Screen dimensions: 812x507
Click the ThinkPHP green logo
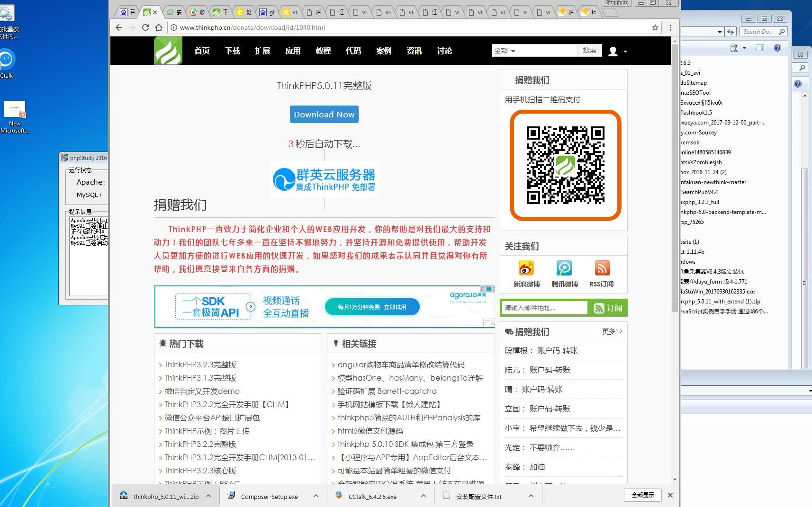click(168, 51)
